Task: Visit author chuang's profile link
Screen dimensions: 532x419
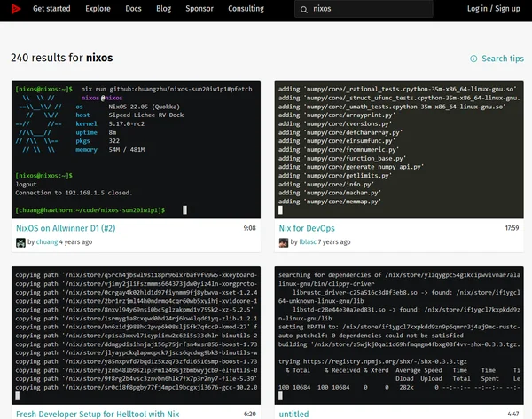Action: pyautogui.click(x=47, y=242)
